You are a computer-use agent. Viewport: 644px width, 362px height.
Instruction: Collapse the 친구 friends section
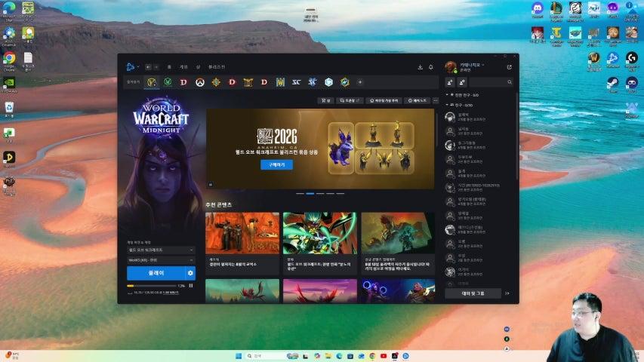[447, 105]
